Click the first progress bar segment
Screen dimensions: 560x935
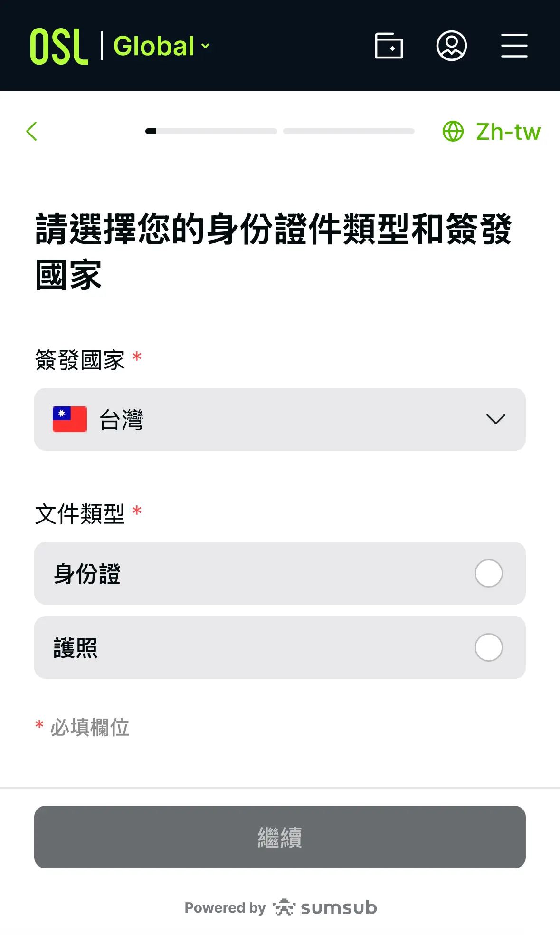[x=211, y=131]
